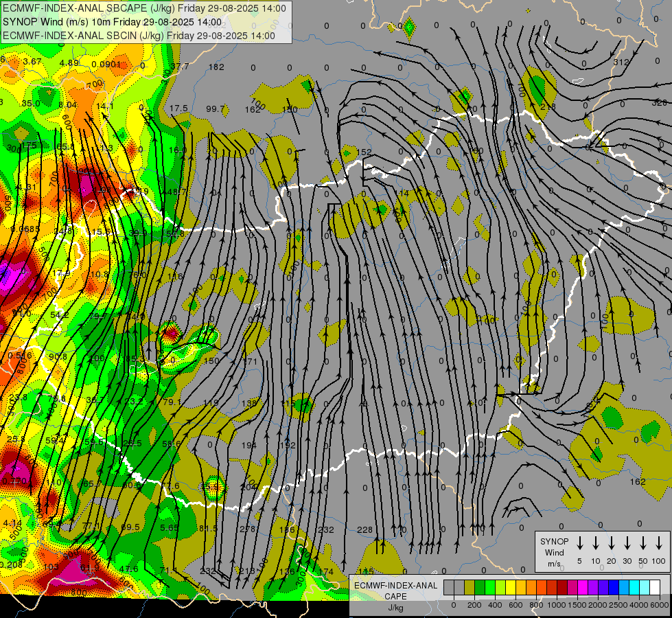Viewport: 672px width, 618px height.
Task: Click the 800 tick label of CAPE scale
Action: point(536,605)
